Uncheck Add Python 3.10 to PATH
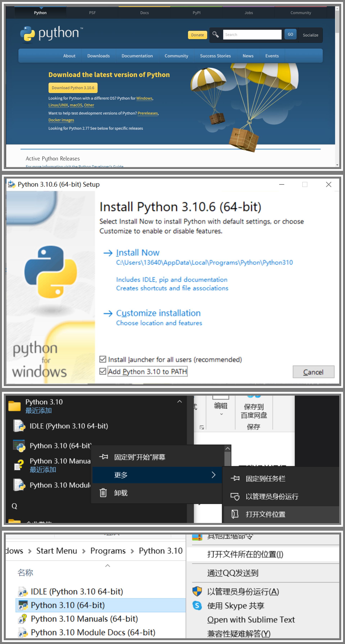The height and width of the screenshot is (644, 345). [x=103, y=371]
